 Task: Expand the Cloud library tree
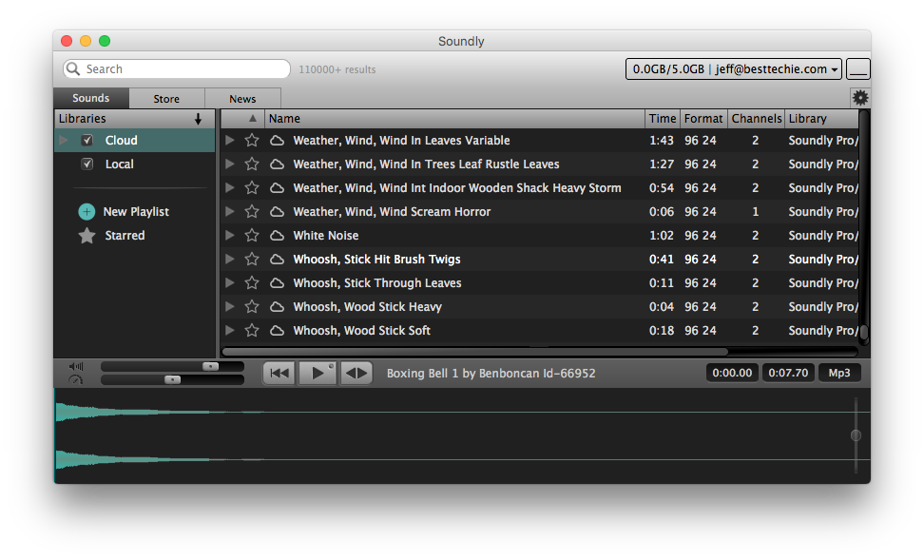(65, 141)
